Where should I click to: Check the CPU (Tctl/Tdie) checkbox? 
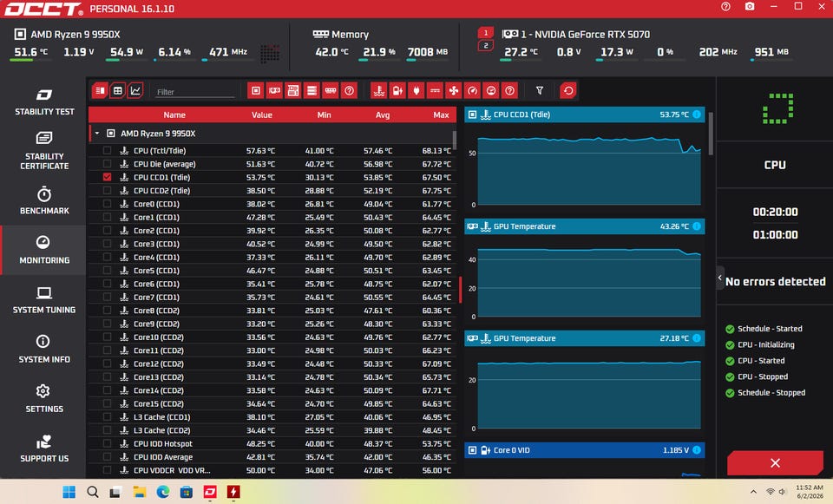click(x=108, y=150)
